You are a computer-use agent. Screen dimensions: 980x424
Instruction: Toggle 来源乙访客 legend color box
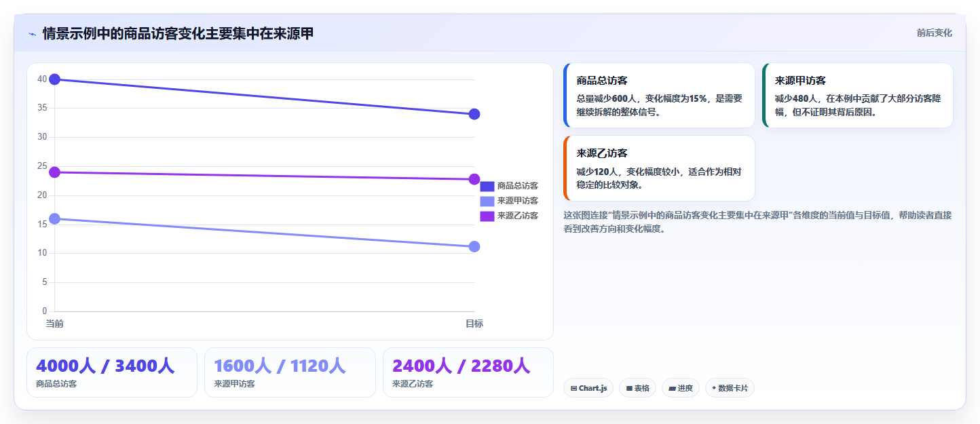[x=487, y=216]
